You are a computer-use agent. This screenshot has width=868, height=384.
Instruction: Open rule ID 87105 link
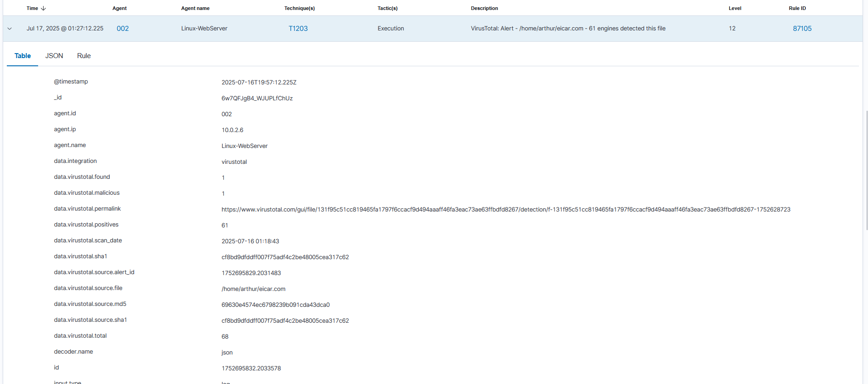coord(802,29)
